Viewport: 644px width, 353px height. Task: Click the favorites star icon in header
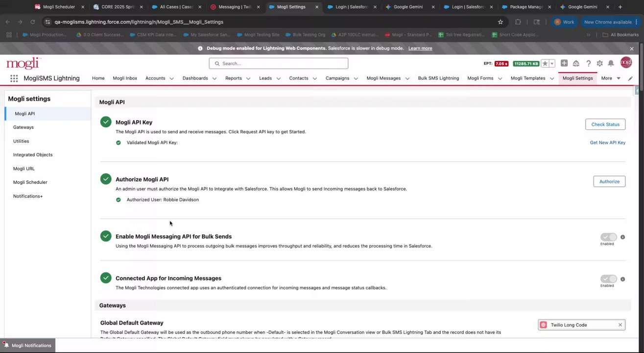(x=545, y=64)
